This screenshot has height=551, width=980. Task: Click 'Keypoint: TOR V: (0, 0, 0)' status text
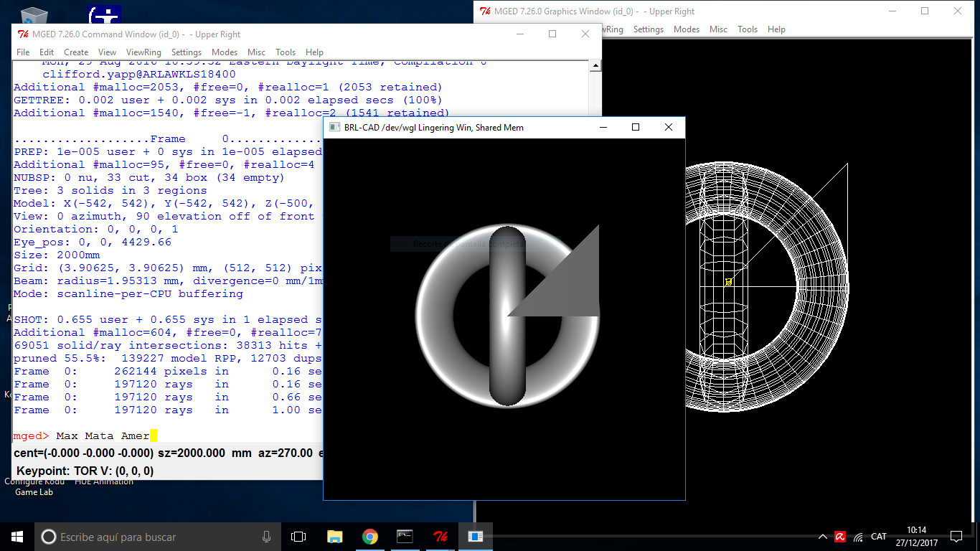point(85,471)
